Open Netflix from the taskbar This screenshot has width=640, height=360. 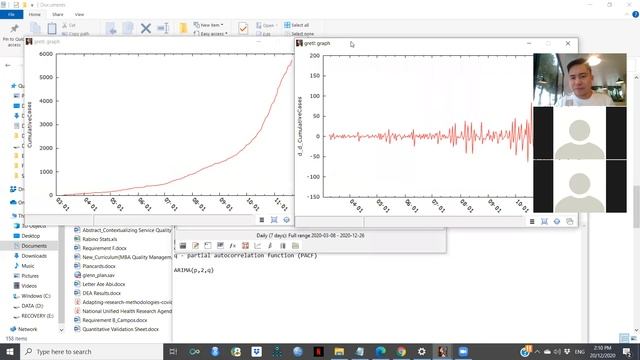(x=318, y=351)
